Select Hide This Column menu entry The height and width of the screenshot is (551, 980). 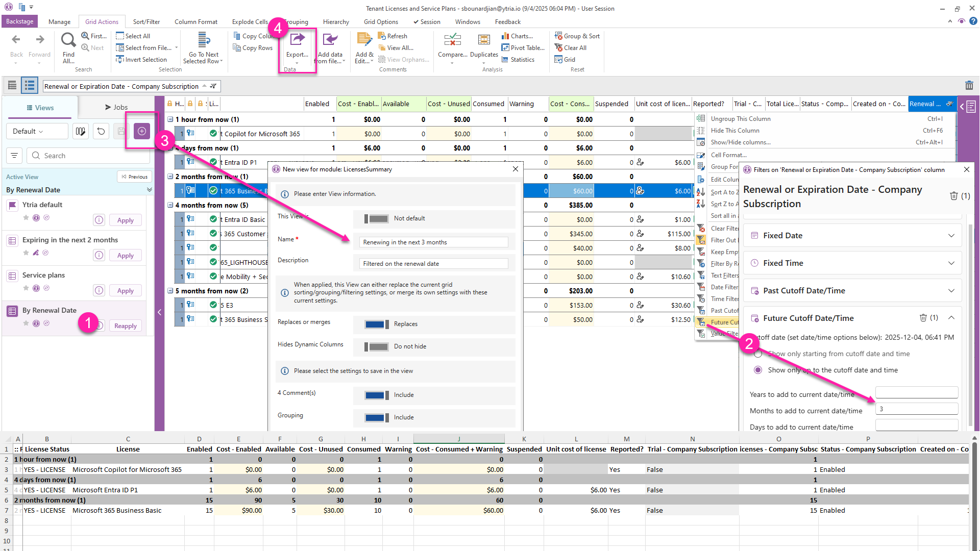click(735, 131)
